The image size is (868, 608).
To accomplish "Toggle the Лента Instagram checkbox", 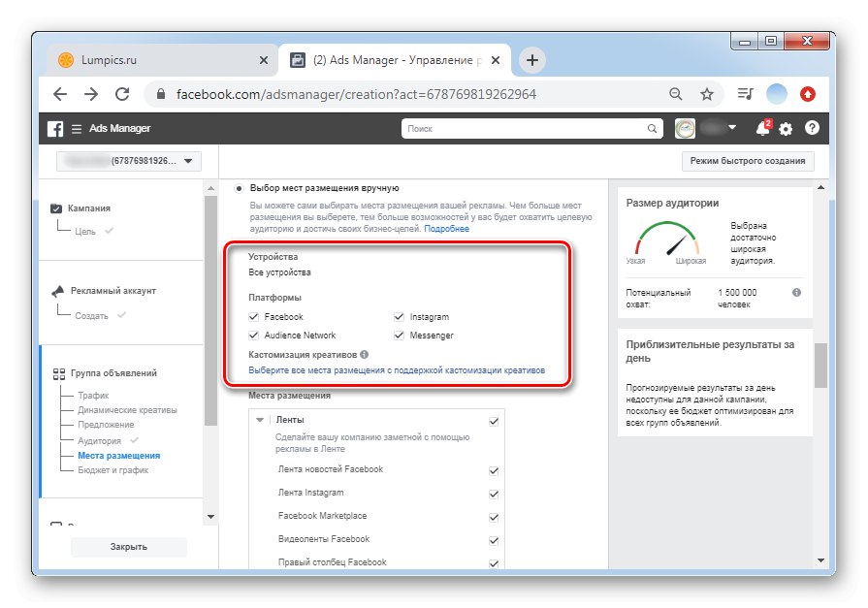I will point(494,494).
